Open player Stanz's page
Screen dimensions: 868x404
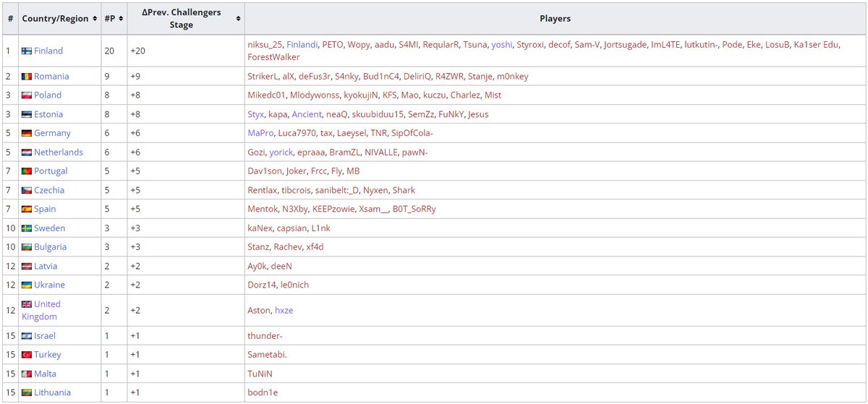(258, 247)
